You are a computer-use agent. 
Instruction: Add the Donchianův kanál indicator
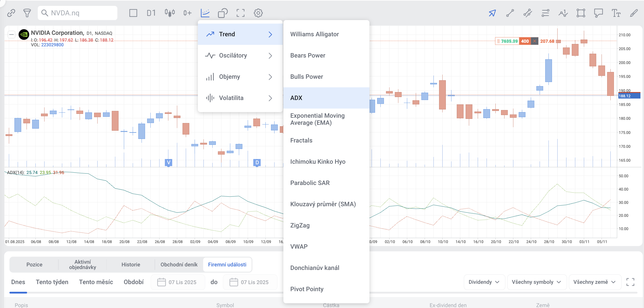[326, 268]
